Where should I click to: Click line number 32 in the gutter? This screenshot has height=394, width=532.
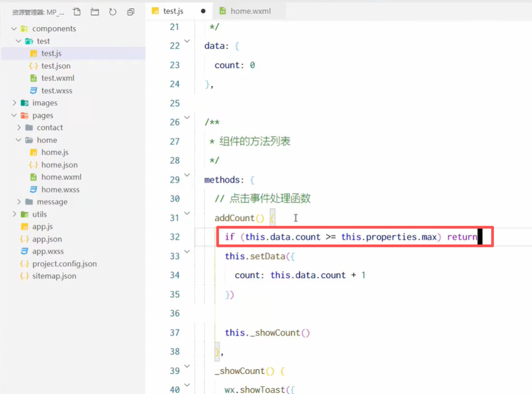point(175,237)
